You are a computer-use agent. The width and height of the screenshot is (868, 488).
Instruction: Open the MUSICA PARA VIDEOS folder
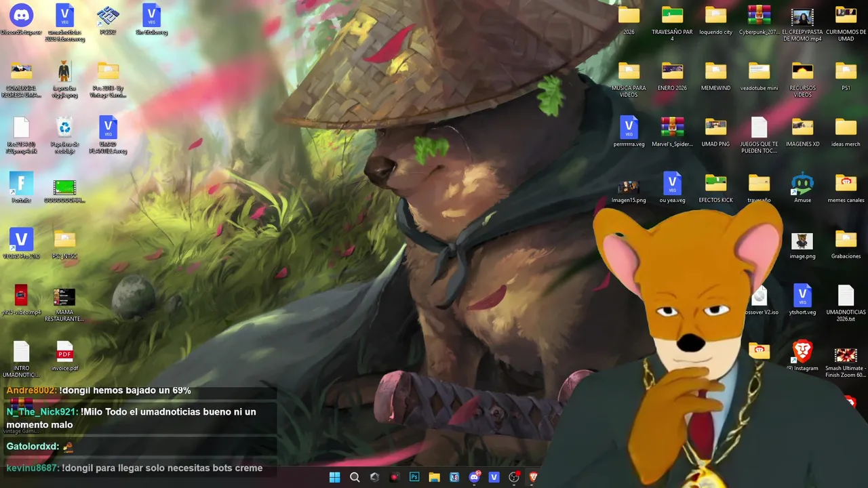click(x=629, y=79)
